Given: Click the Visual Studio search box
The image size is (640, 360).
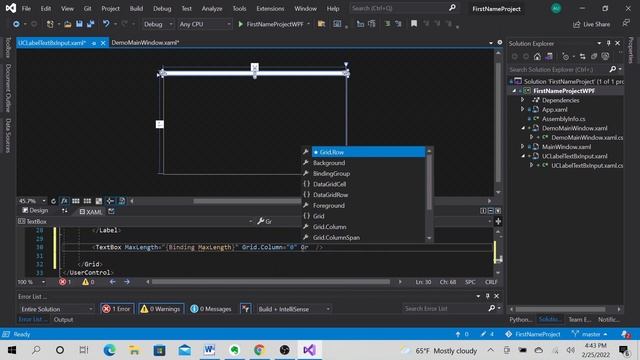Looking at the screenshot, I should tap(403, 8).
